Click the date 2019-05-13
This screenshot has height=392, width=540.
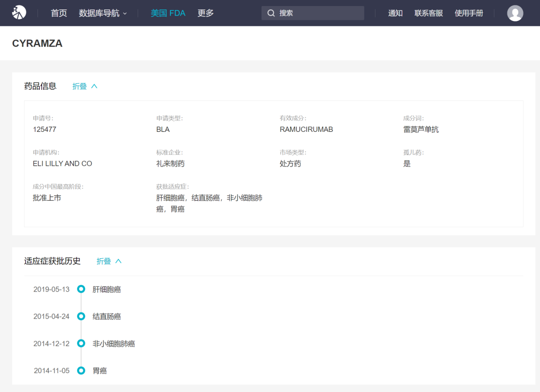[x=51, y=290]
